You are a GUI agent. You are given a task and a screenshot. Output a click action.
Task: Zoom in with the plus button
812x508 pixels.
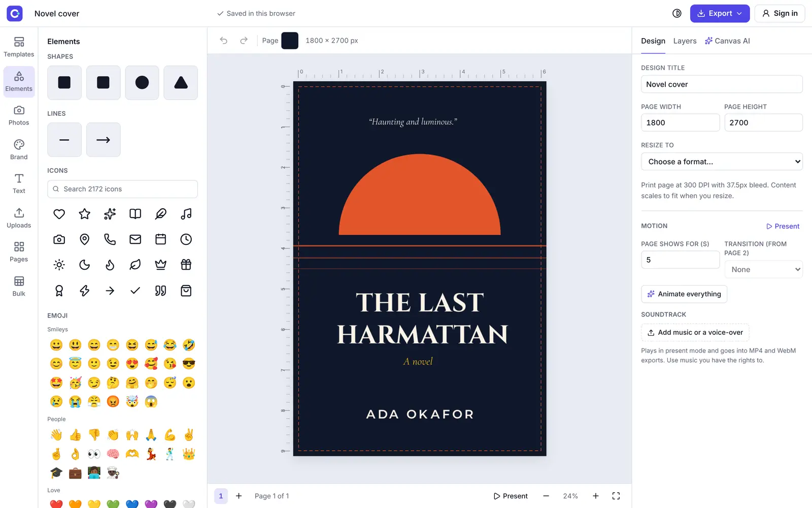click(596, 496)
